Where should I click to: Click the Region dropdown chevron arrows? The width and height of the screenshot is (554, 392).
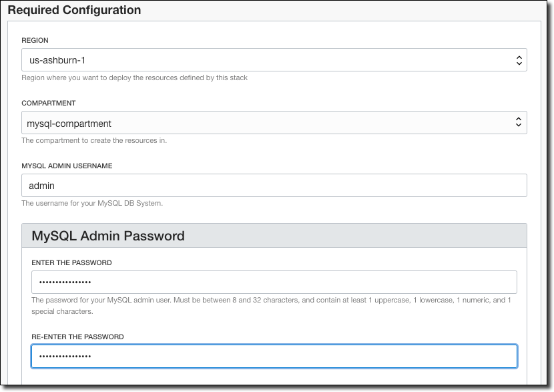(x=519, y=60)
